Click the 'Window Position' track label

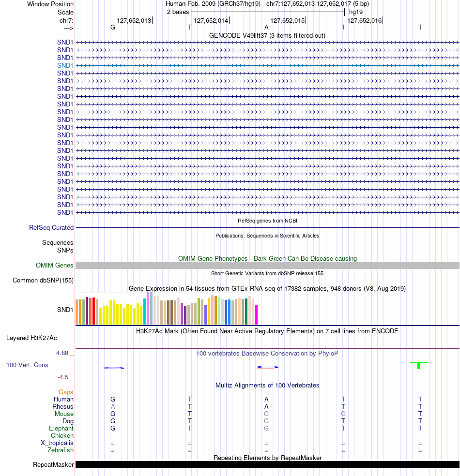pyautogui.click(x=50, y=4)
